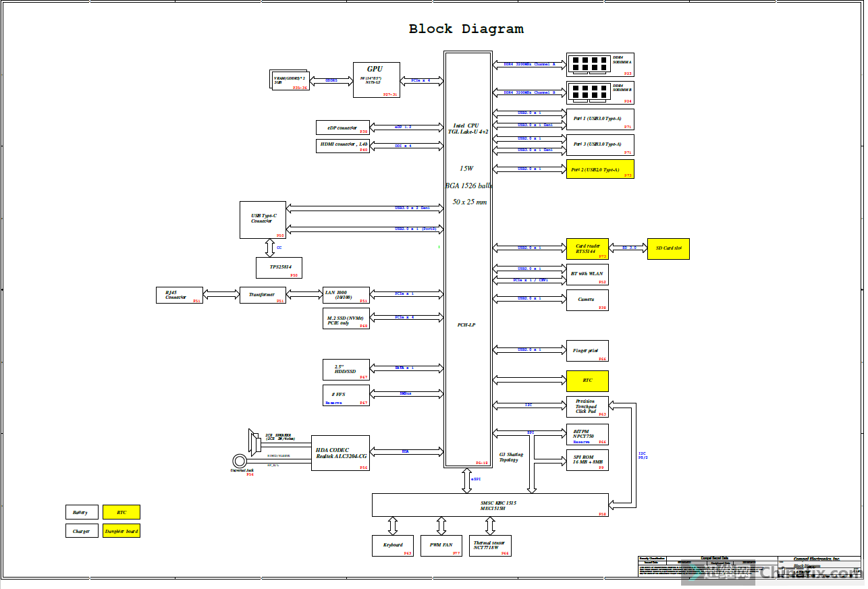
Task: Select the SD Card slot block
Action: click(668, 248)
